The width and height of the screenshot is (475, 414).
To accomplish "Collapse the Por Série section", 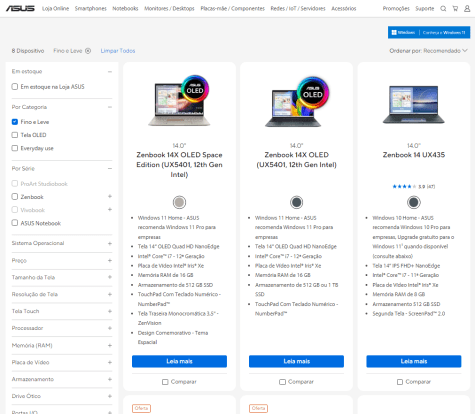I will 110,168.
